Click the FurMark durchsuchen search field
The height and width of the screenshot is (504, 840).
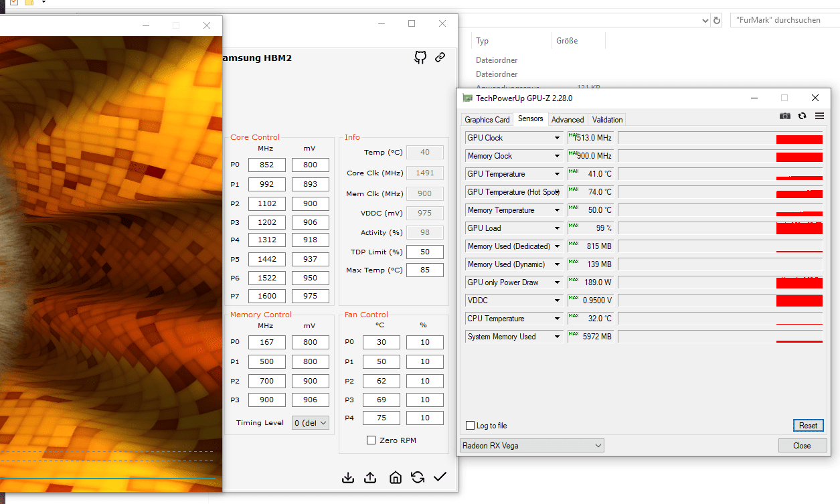[x=784, y=20]
